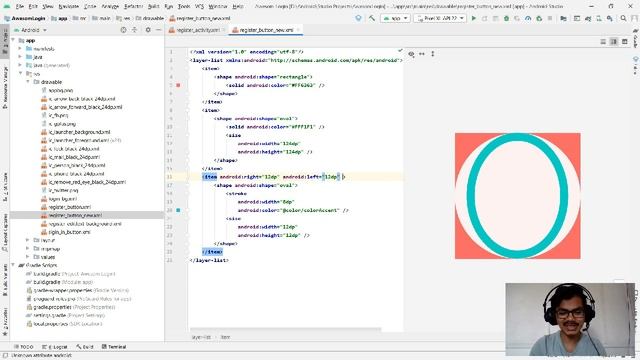Open the Android Profiler gauge icon
The width and height of the screenshot is (640, 360).
pos(528,18)
